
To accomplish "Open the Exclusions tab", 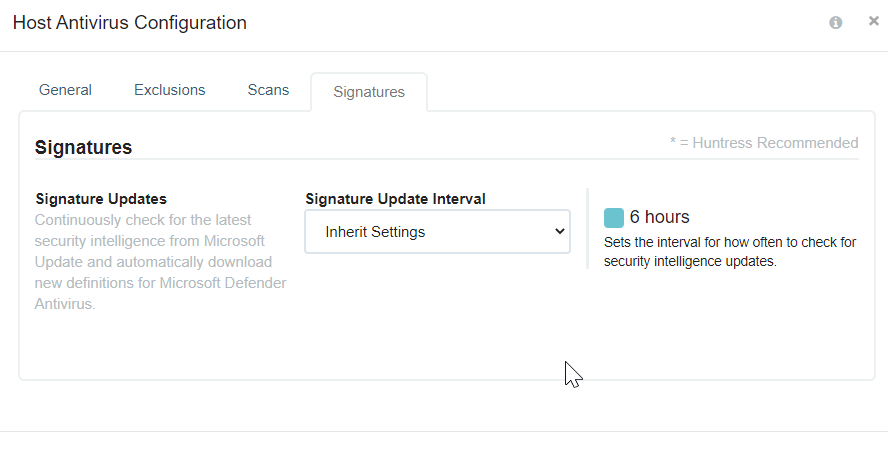I will click(169, 90).
